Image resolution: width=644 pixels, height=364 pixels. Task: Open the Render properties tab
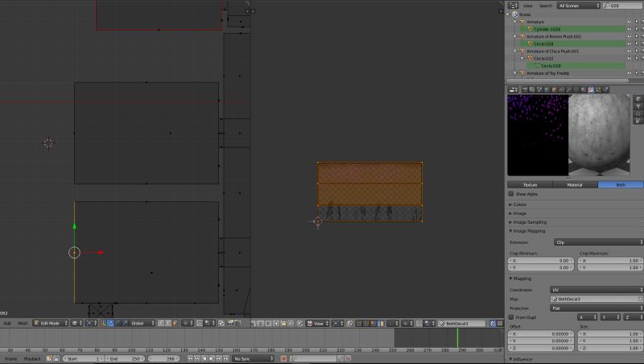tap(525, 89)
